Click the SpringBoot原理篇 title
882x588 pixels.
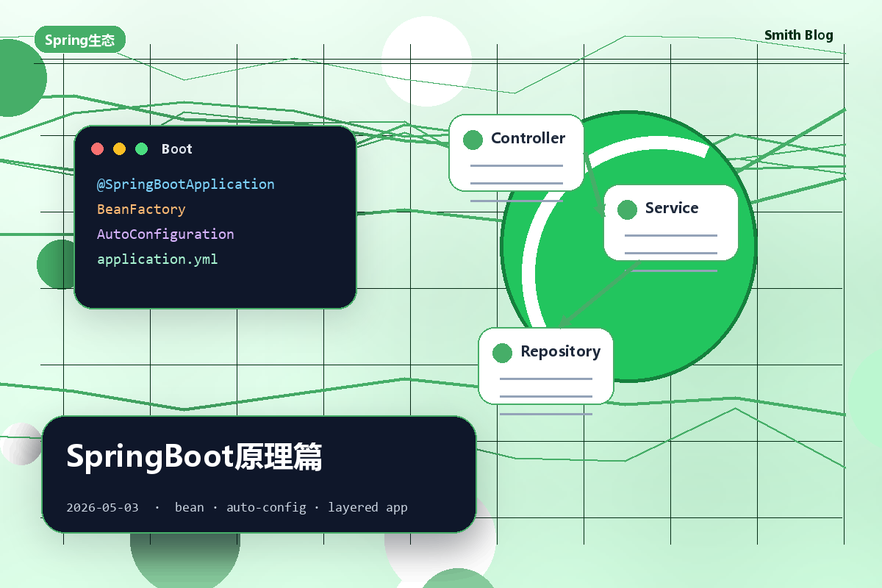click(194, 456)
